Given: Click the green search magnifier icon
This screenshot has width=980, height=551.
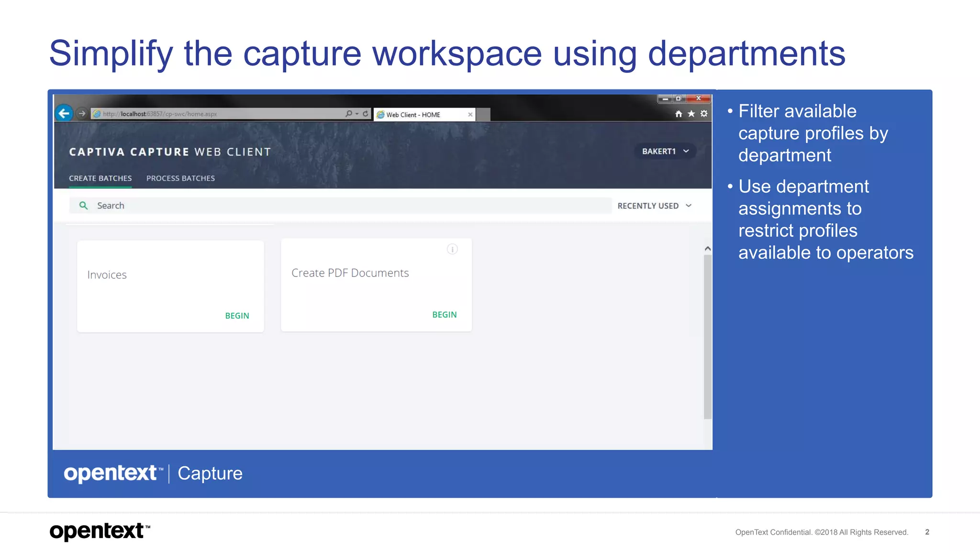Looking at the screenshot, I should pos(83,206).
